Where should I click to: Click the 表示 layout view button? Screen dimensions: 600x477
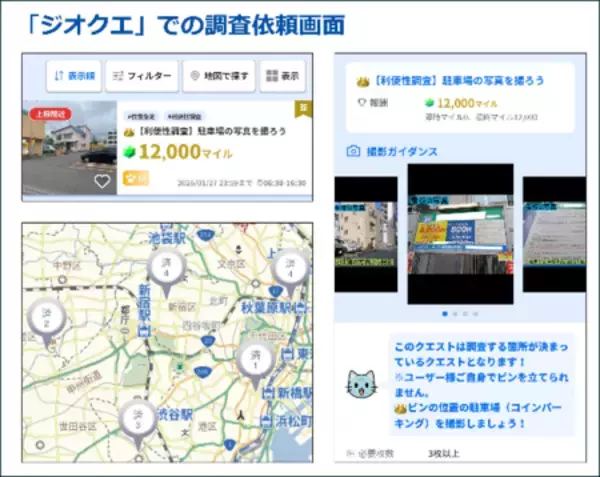(282, 76)
